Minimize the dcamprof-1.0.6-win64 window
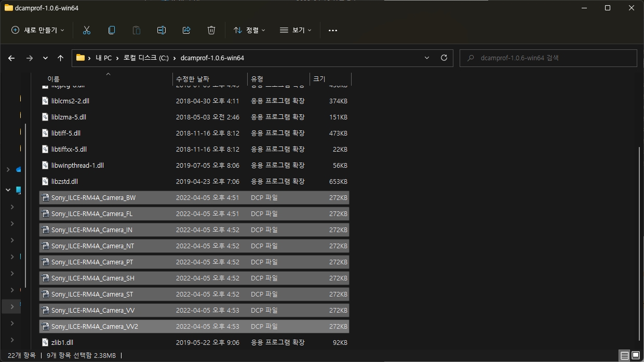 pyautogui.click(x=583, y=8)
